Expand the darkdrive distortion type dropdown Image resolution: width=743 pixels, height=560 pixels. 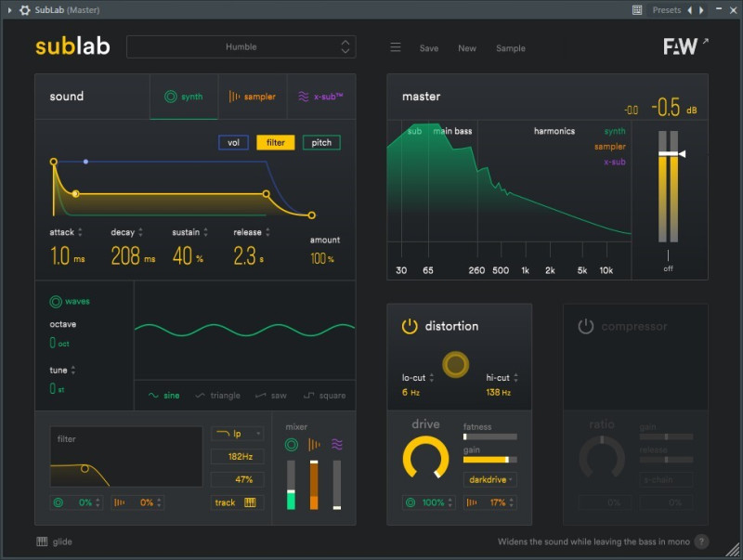tap(490, 479)
